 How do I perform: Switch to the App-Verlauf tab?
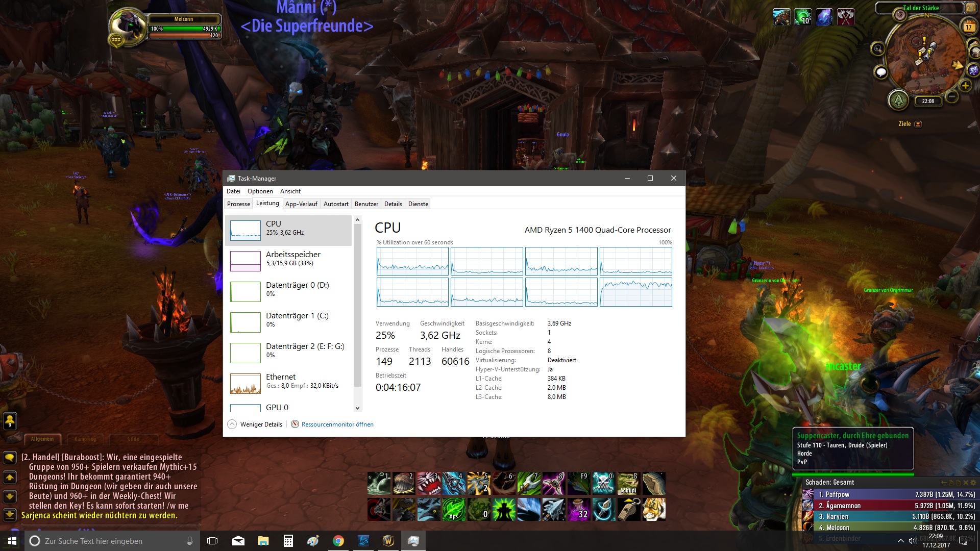(301, 204)
